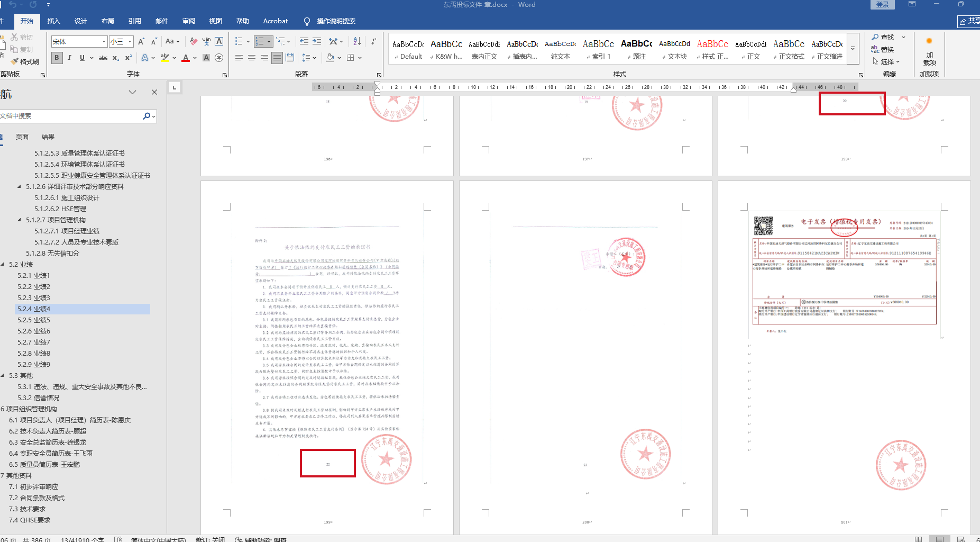Viewport: 980px width, 542px height.
Task: Toggle strikethrough text
Action: coord(103,58)
